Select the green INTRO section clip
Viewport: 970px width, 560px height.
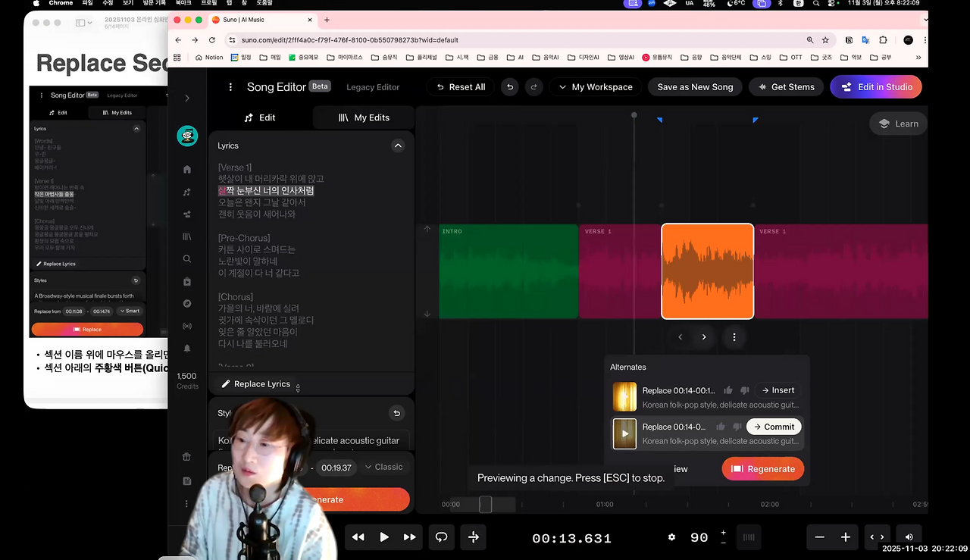tap(508, 271)
